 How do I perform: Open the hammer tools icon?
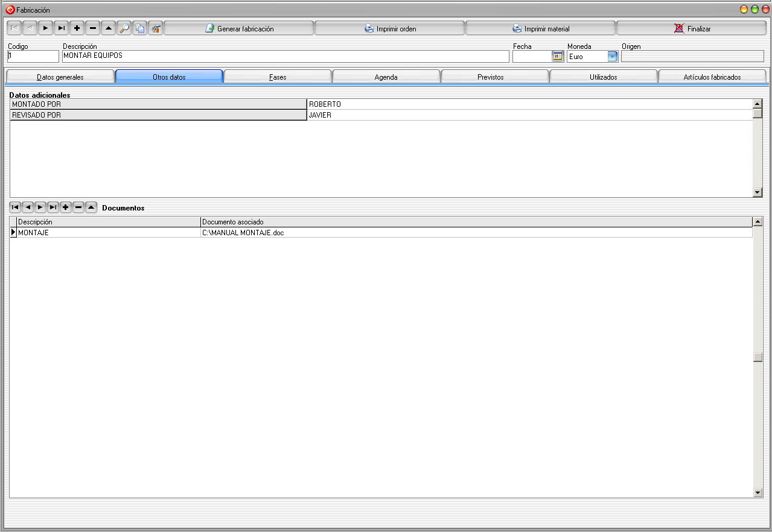click(155, 28)
